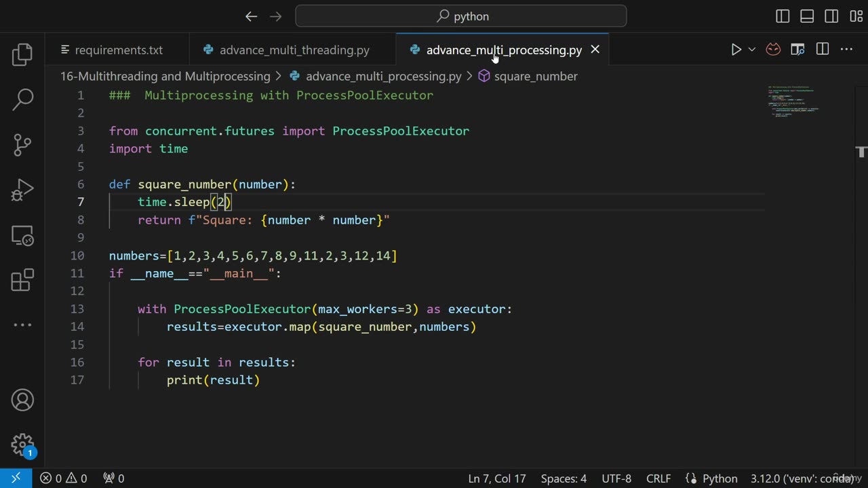Click the results=executor.map line
Viewport: 868px width, 488px height.
(321, 327)
